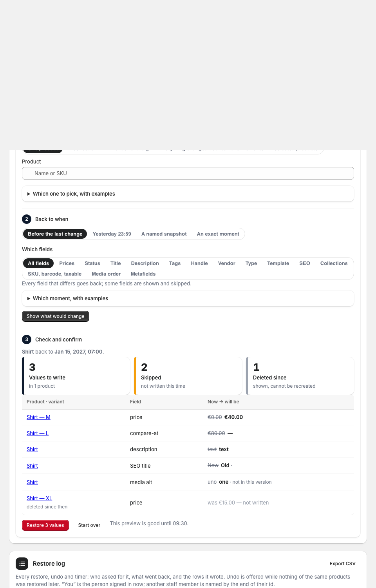Screen dimensions: 376x588
Task: Click the 'Back to when' step heading
Action: [52, 219]
